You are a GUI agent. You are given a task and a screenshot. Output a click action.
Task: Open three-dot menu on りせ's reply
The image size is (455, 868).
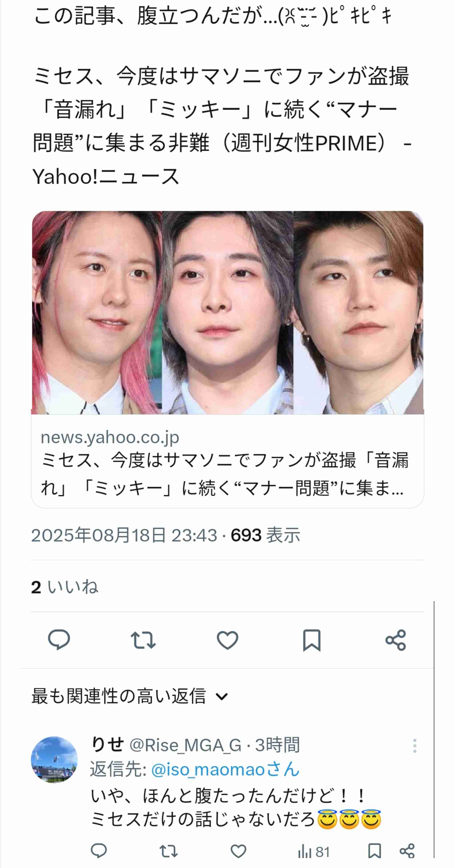tap(415, 746)
